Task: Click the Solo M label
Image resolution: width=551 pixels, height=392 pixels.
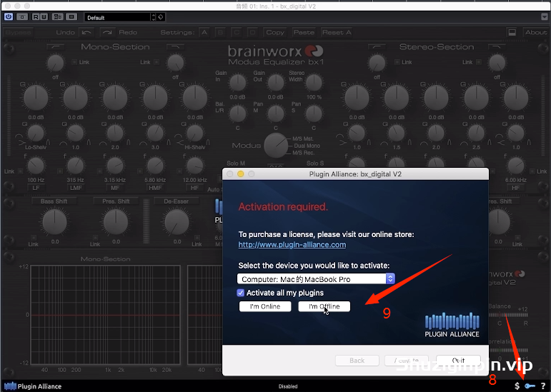Action: [x=235, y=164]
